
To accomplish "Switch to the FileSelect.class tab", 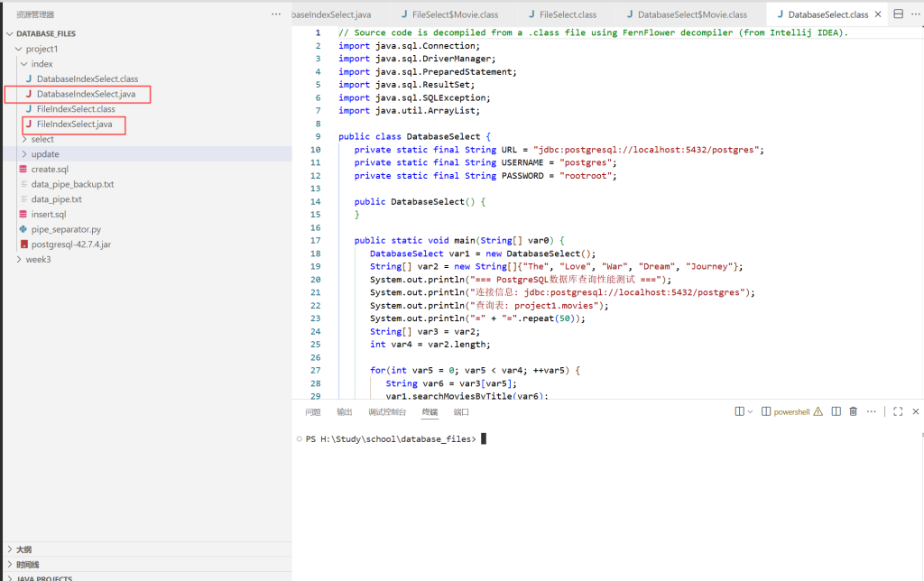I will pos(567,14).
